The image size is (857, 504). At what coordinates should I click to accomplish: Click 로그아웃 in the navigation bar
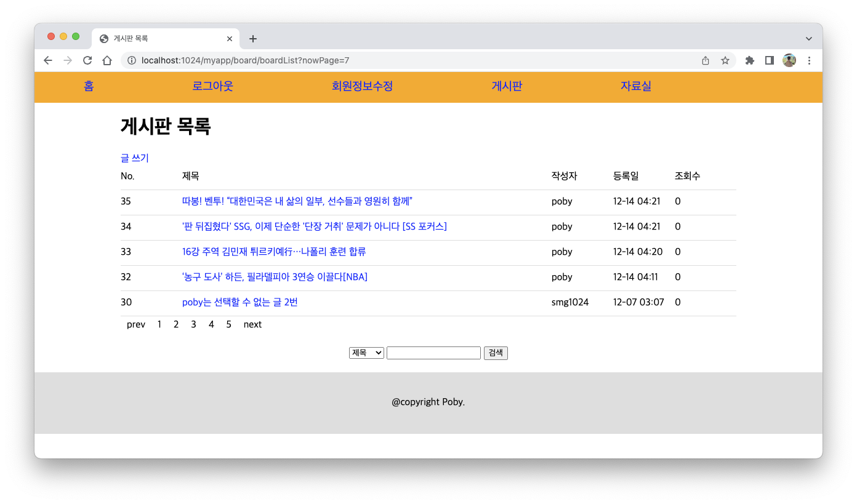(212, 86)
